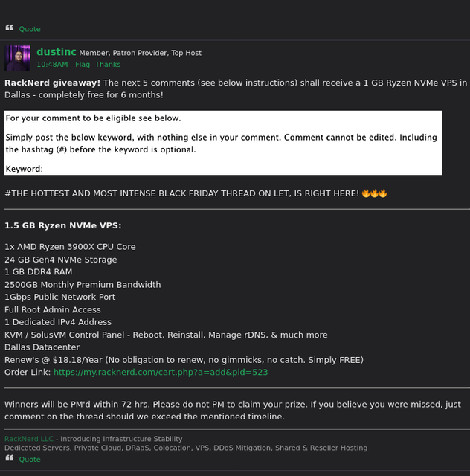
Task: Click the Keyword: label in white box
Action: [x=25, y=169]
